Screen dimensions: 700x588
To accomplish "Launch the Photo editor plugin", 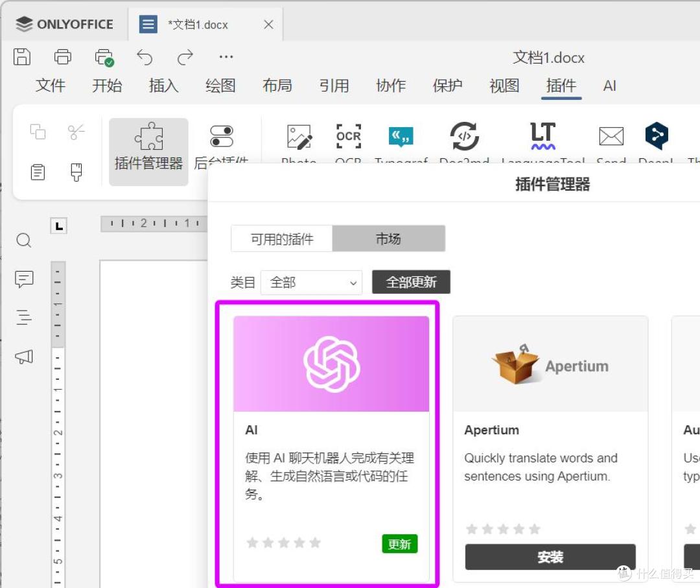I will click(x=299, y=143).
